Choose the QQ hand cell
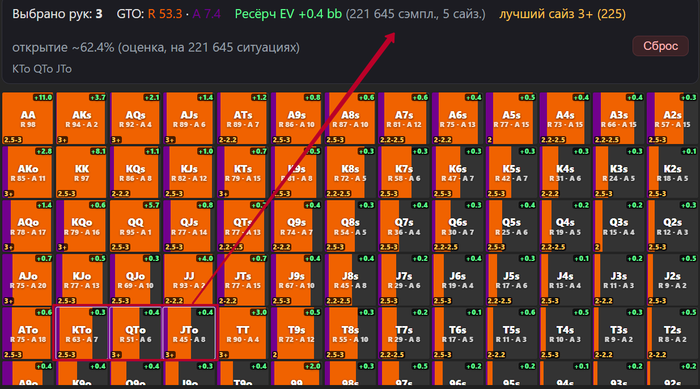The height and width of the screenshot is (389, 700). tap(135, 226)
